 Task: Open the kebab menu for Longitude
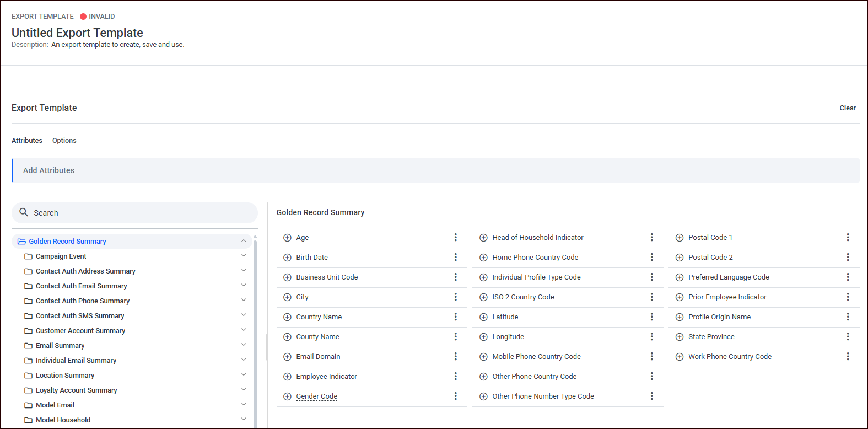[x=651, y=337]
